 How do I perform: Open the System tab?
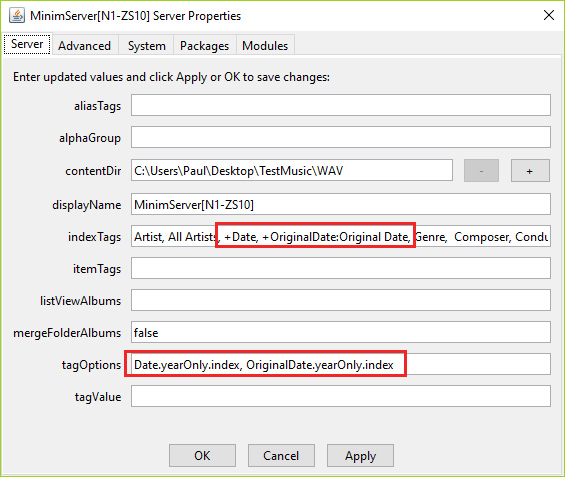pos(147,46)
